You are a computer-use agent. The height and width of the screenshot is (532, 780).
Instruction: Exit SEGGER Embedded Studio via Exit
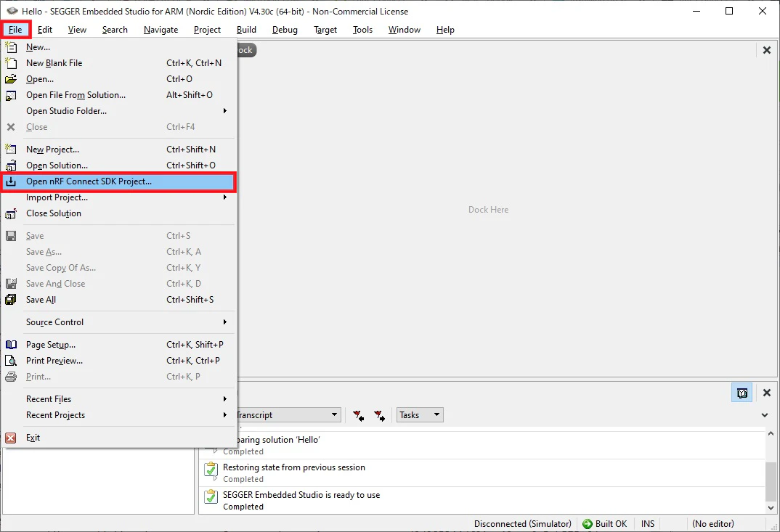[118, 438]
